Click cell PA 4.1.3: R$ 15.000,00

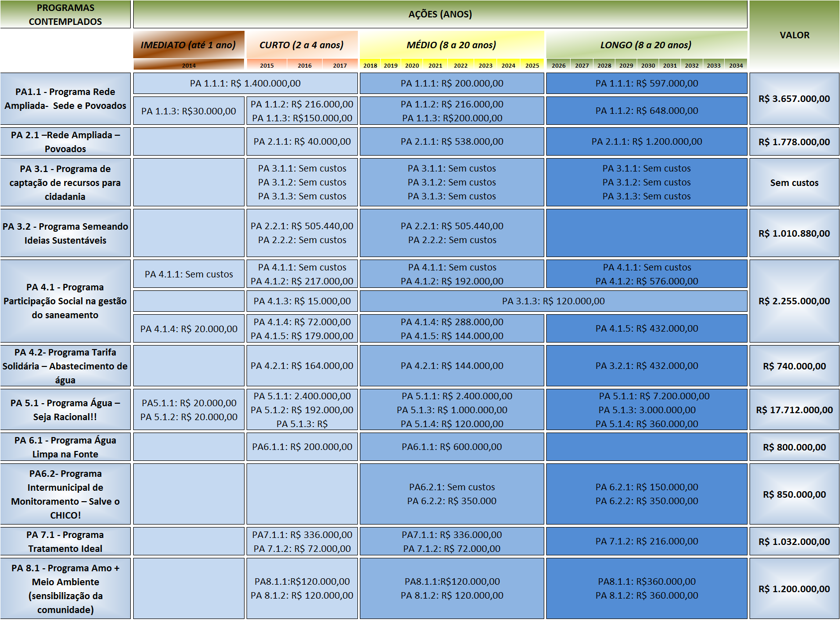click(302, 301)
